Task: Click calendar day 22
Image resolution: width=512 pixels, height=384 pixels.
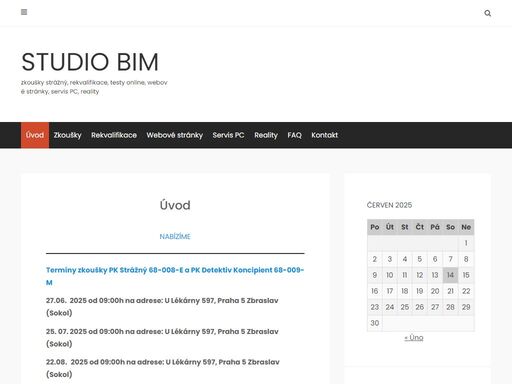Action: pyautogui.click(x=466, y=291)
